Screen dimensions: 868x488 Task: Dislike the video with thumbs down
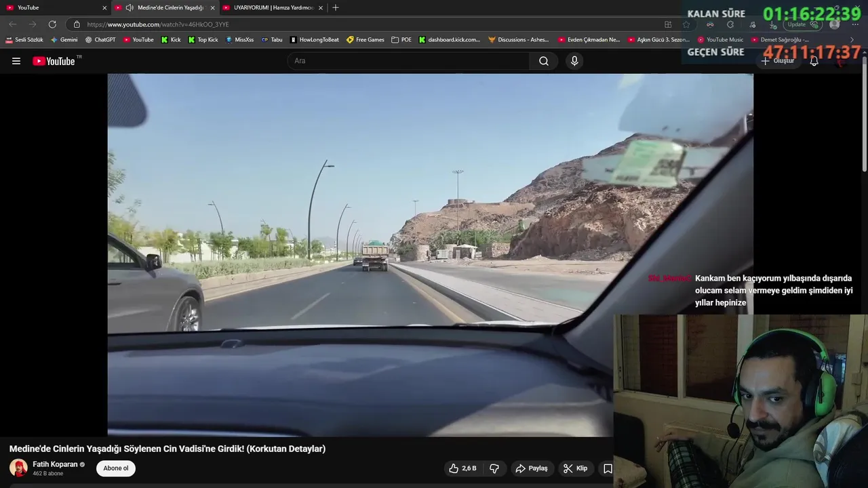494,468
